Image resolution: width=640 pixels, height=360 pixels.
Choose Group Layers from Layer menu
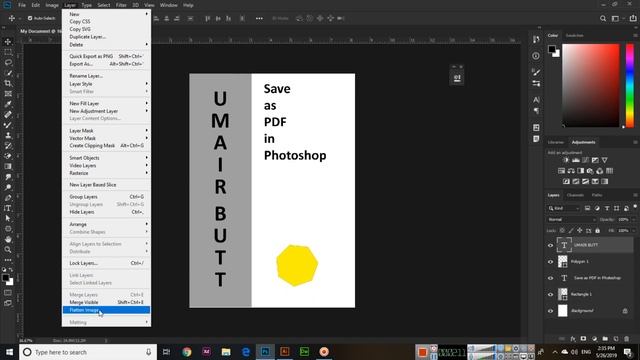click(x=107, y=197)
